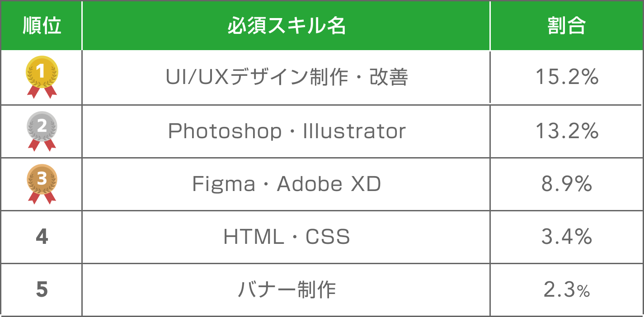This screenshot has width=644, height=317.
Task: Click the 順位 column header
Action: point(42,27)
